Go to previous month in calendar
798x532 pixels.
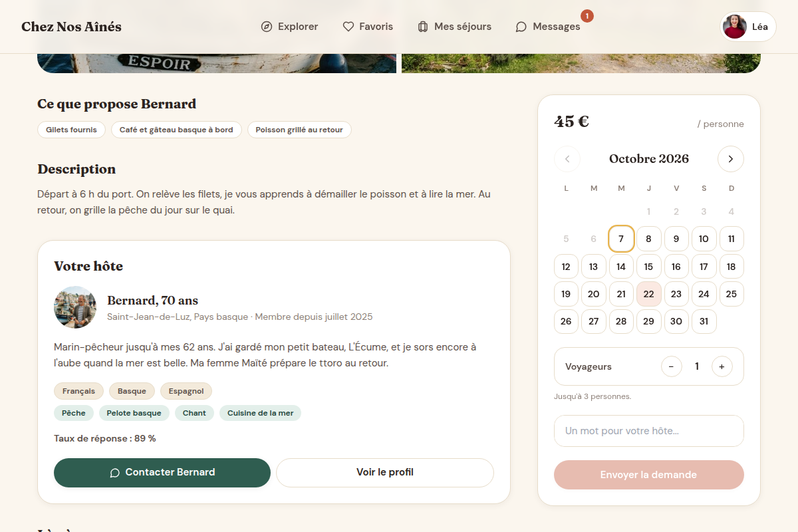click(x=567, y=159)
